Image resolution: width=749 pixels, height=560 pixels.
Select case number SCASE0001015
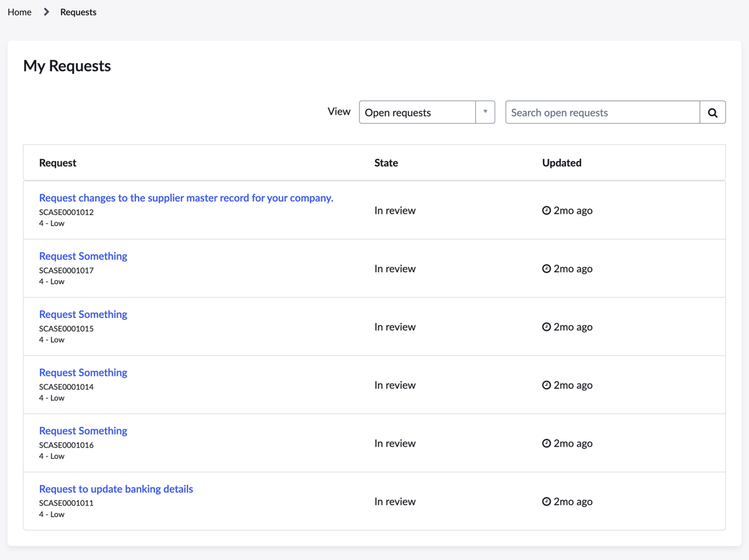pyautogui.click(x=66, y=328)
